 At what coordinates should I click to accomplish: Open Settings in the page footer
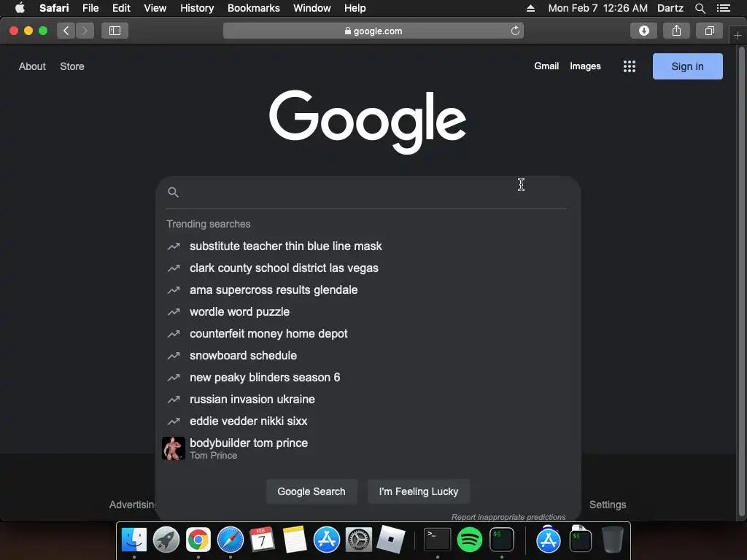(608, 505)
